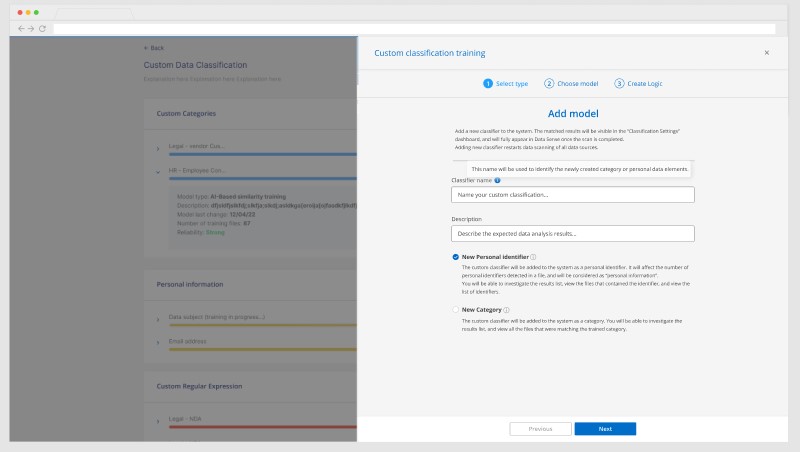
Task: Collapse the HR - Employee category row
Action: pyautogui.click(x=158, y=171)
